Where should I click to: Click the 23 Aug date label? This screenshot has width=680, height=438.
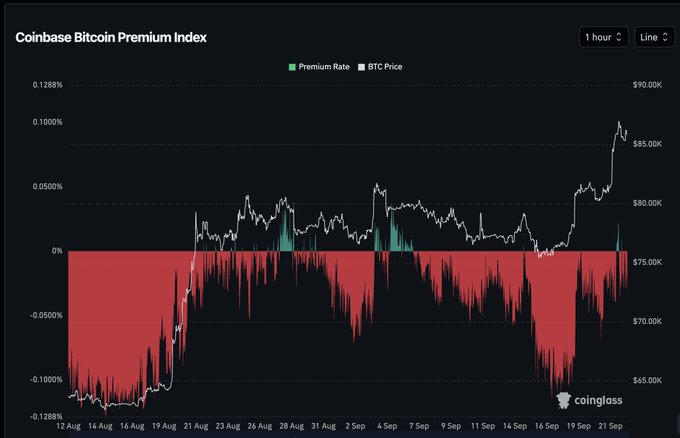[x=228, y=426]
